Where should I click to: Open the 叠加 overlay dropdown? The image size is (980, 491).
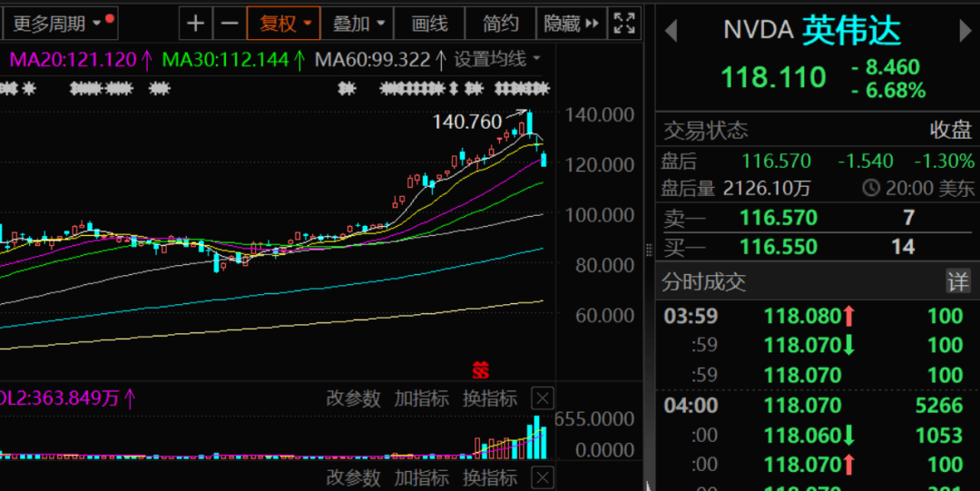pyautogui.click(x=358, y=24)
